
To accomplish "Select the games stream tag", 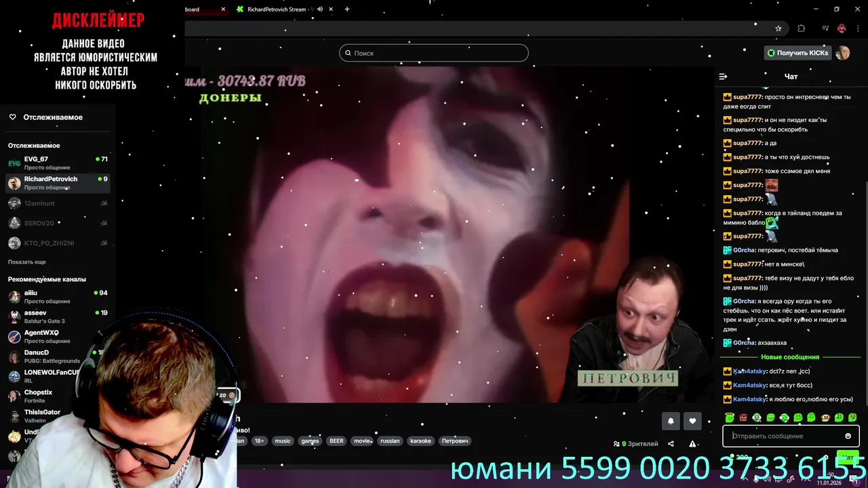I will pyautogui.click(x=310, y=441).
